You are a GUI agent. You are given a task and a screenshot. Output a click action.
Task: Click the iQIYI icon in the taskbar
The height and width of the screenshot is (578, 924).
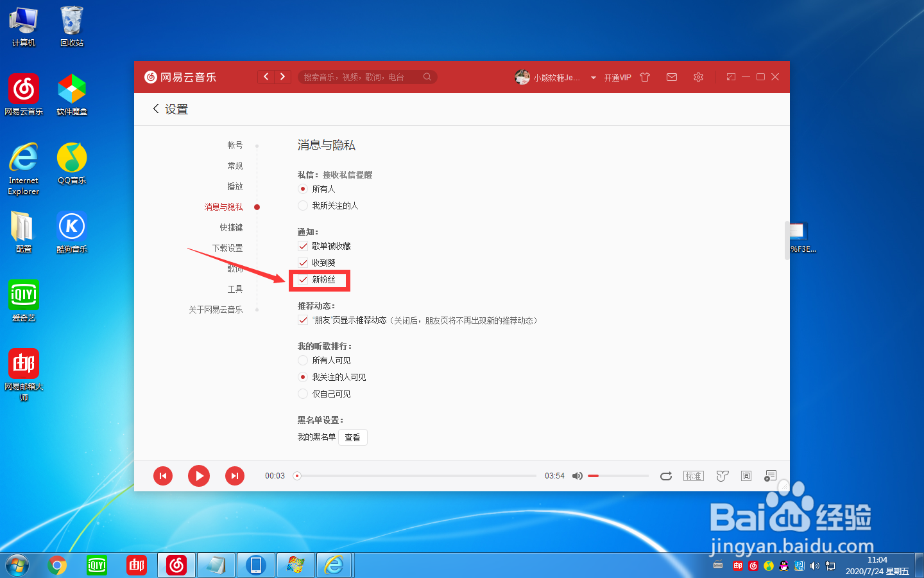point(97,565)
